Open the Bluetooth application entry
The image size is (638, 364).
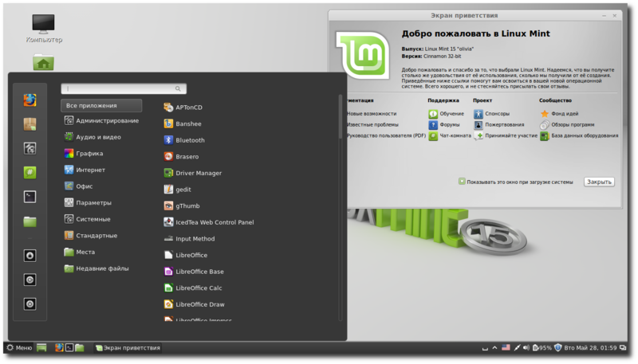pos(184,140)
